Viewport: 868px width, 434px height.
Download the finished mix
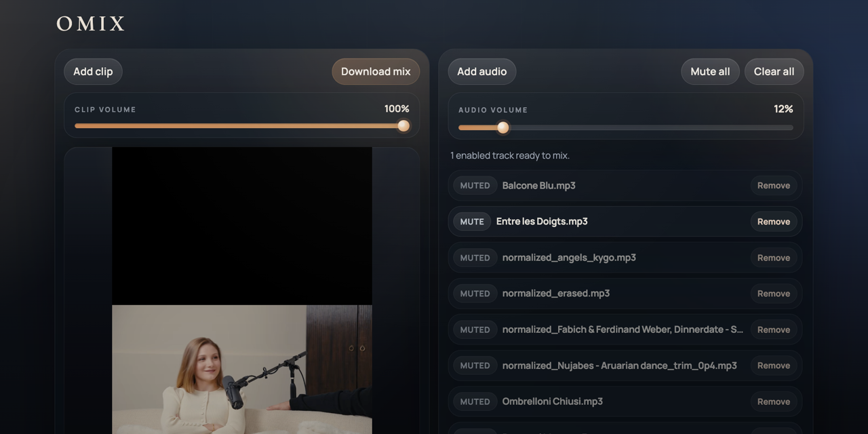(x=376, y=71)
